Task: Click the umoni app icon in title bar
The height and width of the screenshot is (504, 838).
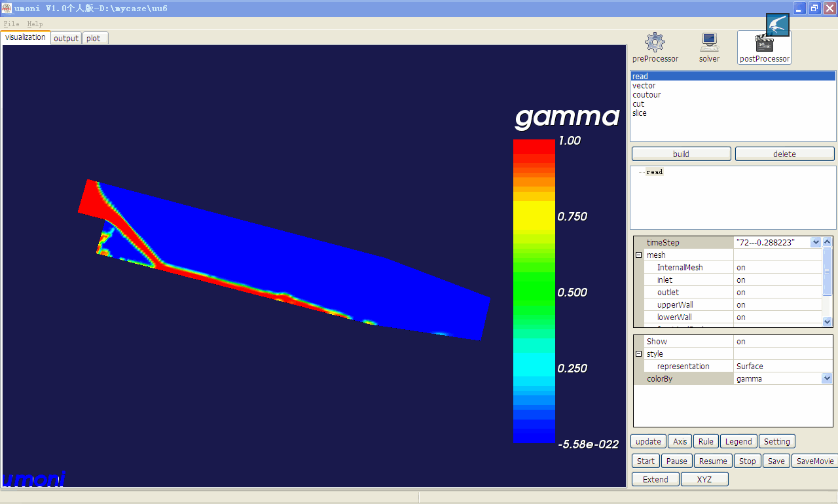Action: pyautogui.click(x=7, y=8)
